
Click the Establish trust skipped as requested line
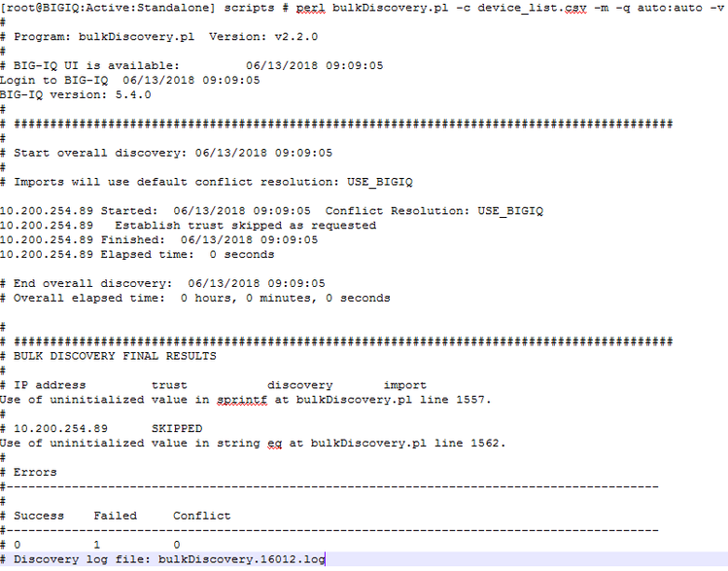point(188,226)
